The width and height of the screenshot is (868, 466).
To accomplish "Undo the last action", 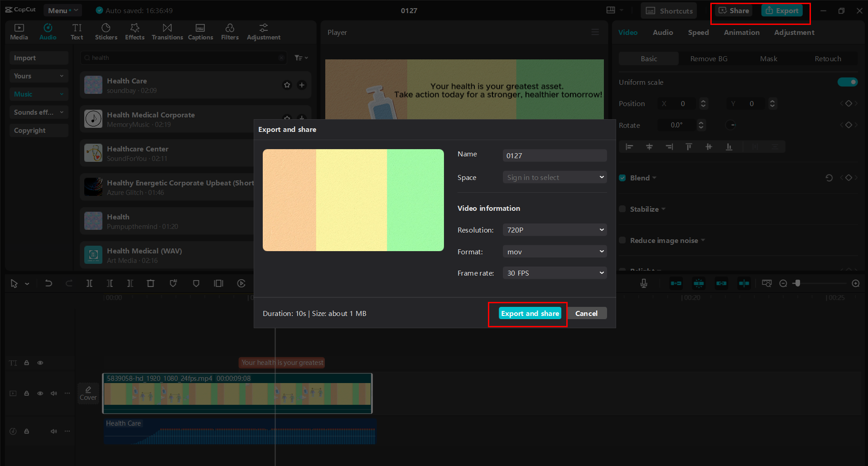I will coord(48,283).
